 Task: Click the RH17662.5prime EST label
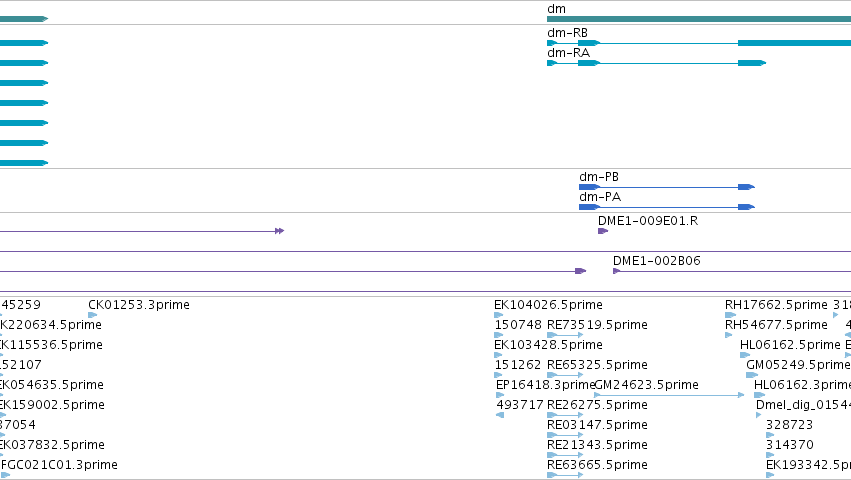pyautogui.click(x=776, y=305)
